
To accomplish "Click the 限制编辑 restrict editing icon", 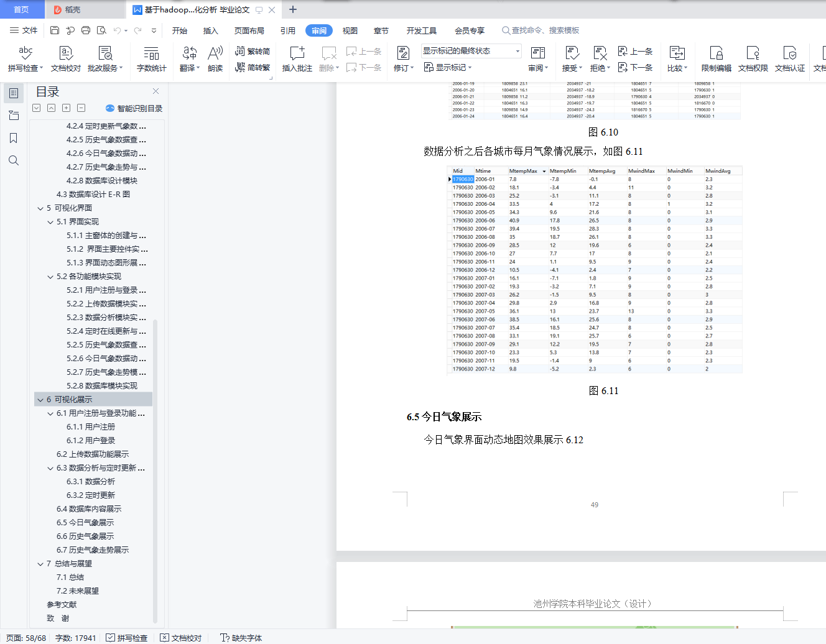I will pyautogui.click(x=717, y=59).
